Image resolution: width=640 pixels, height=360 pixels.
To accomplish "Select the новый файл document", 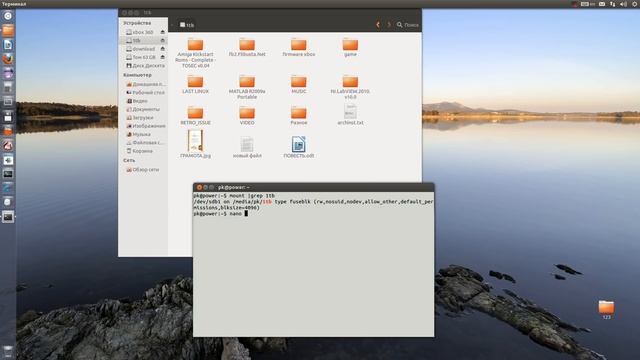I will pos(247,144).
